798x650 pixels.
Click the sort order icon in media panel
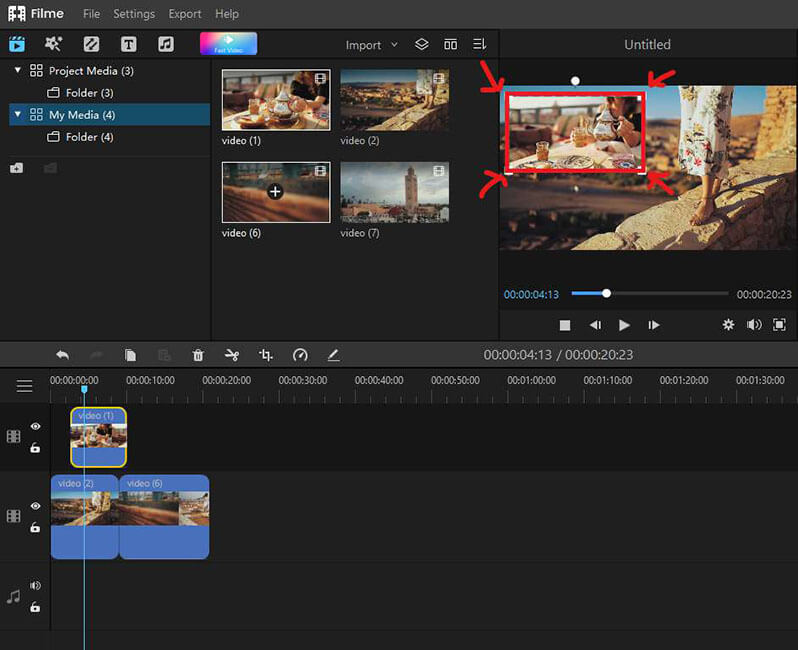[479, 44]
